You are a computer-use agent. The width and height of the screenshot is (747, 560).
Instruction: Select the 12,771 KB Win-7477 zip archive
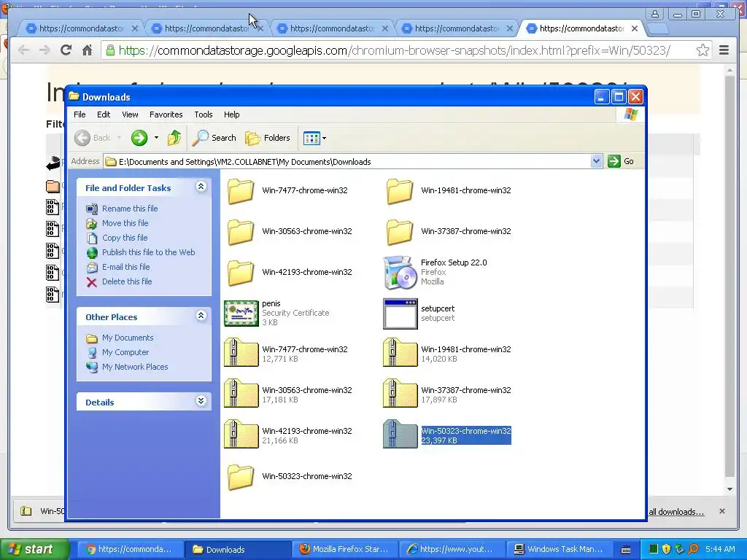click(241, 353)
